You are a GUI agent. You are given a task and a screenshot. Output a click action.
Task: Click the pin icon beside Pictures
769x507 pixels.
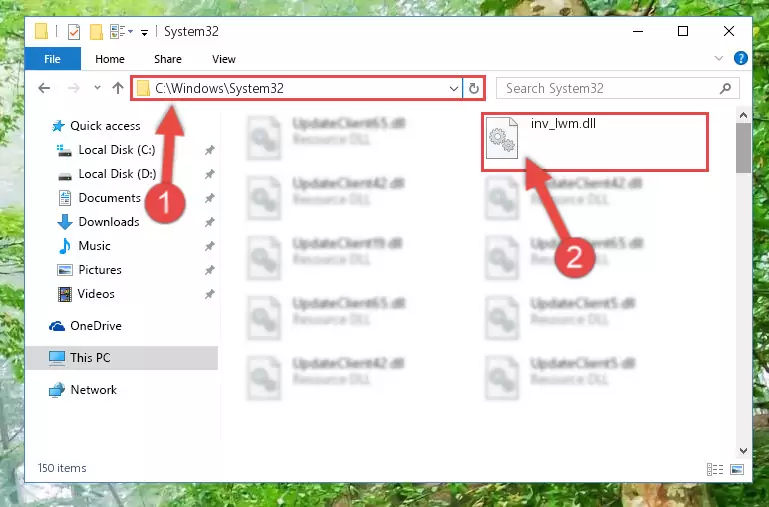[x=209, y=270]
